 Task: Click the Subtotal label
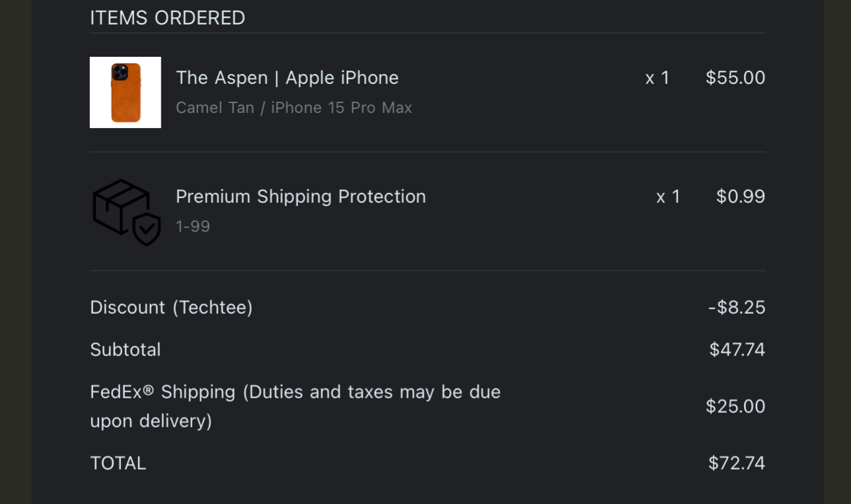coord(125,350)
